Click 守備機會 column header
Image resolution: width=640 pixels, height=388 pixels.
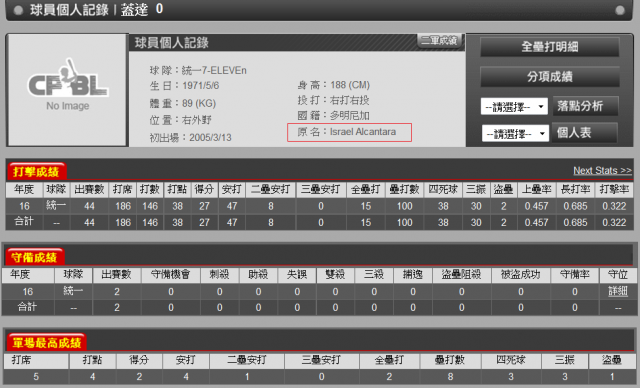[171, 275]
